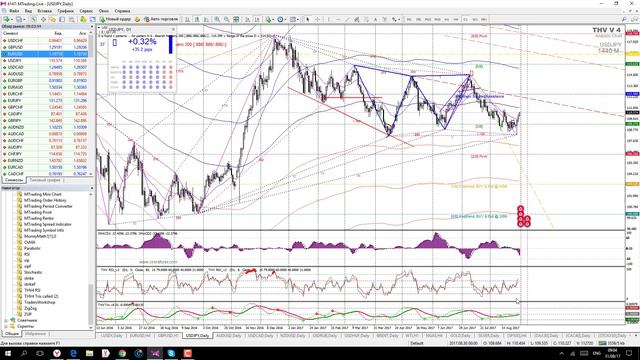The height and width of the screenshot is (360, 640).
Task: Select Stochastic in Navigator tree
Action: [x=33, y=272]
